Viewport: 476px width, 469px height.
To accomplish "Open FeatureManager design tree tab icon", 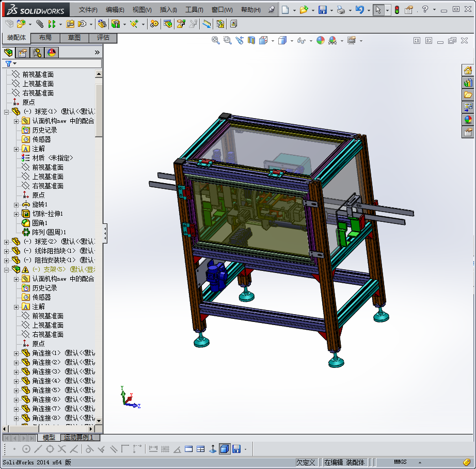I will pos(8,53).
